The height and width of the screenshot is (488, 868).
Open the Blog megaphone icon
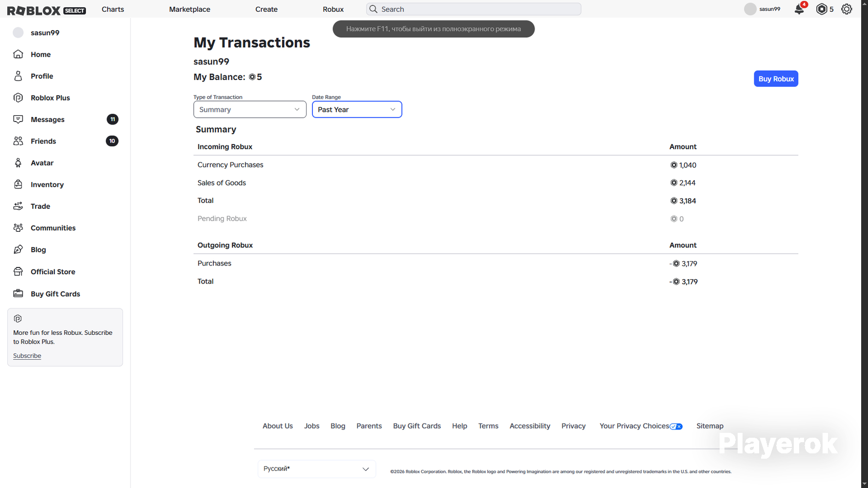pyautogui.click(x=18, y=249)
